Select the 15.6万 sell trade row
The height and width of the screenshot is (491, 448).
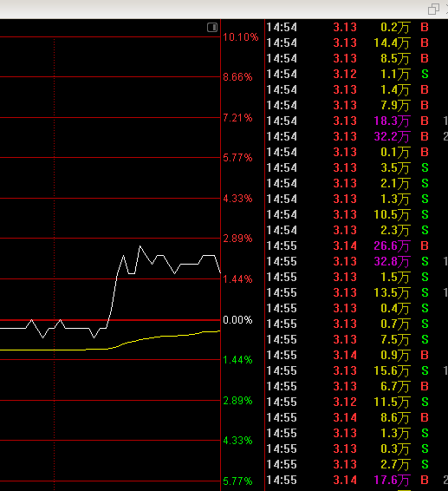pos(357,370)
